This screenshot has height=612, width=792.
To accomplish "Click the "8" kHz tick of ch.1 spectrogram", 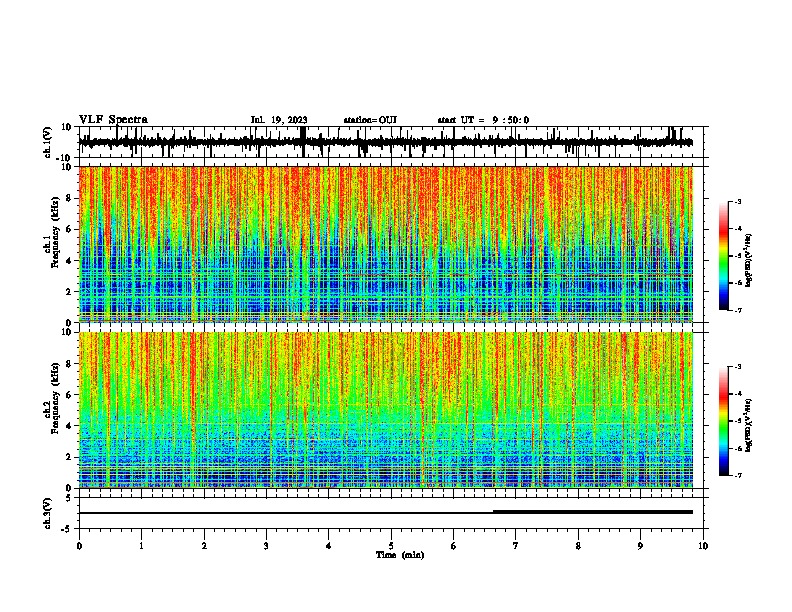I will [x=70, y=198].
